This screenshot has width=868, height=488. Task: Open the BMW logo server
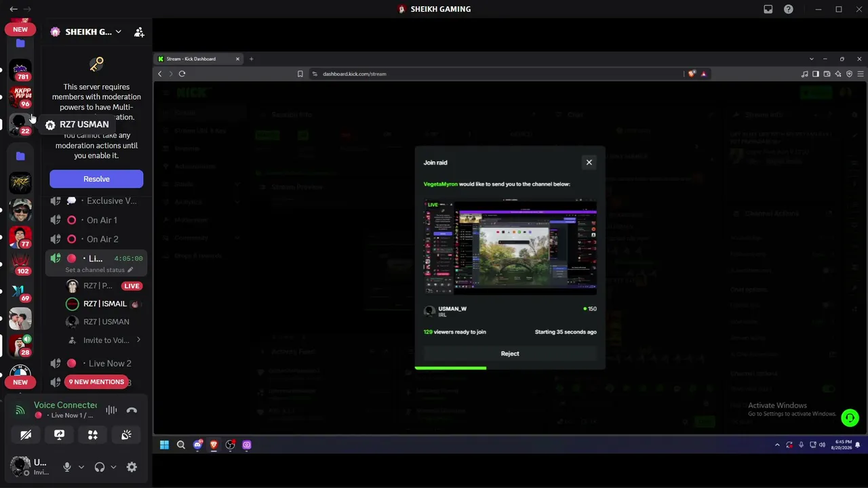tap(20, 373)
